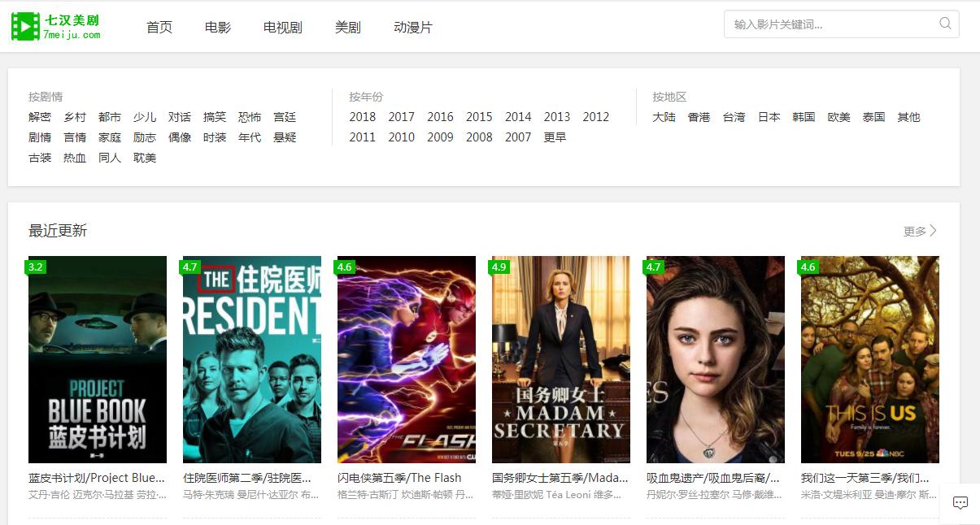Select year 2016 filter

pyautogui.click(x=441, y=117)
